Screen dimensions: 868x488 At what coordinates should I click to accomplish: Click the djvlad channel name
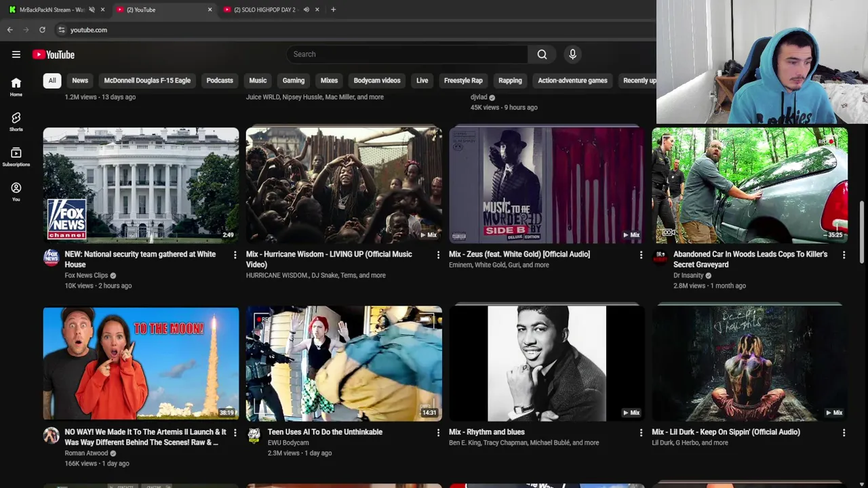(479, 97)
